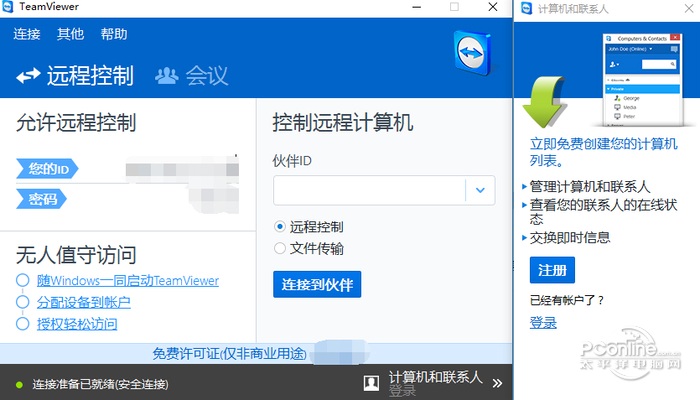
Task: Click the 已经有帐户了？ text
Action: pos(567,300)
